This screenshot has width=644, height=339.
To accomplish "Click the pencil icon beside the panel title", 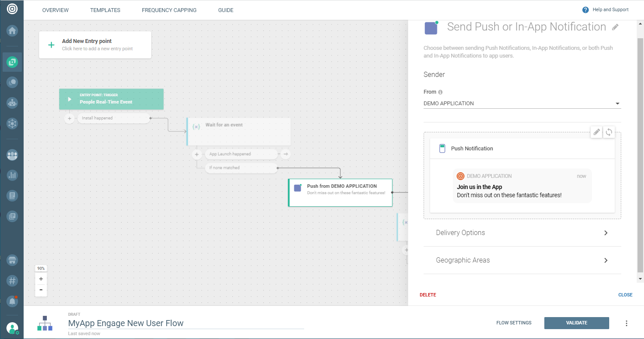I will click(615, 27).
